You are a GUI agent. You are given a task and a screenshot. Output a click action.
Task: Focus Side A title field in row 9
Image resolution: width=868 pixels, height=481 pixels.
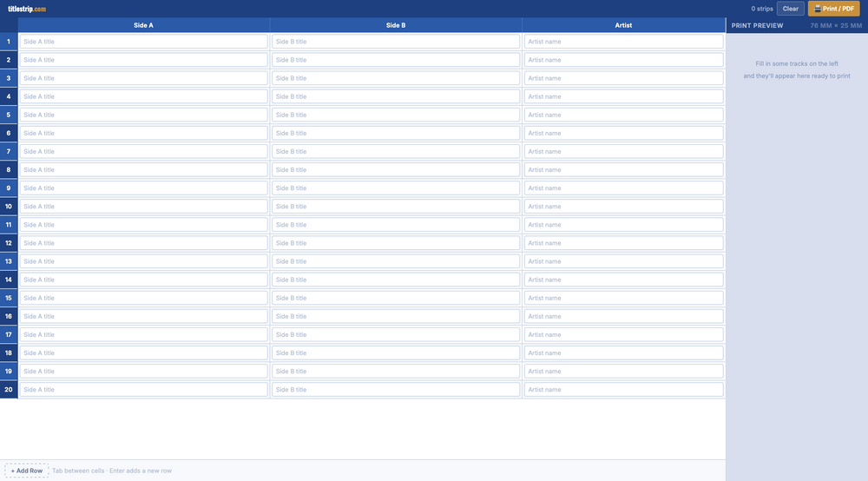click(143, 188)
